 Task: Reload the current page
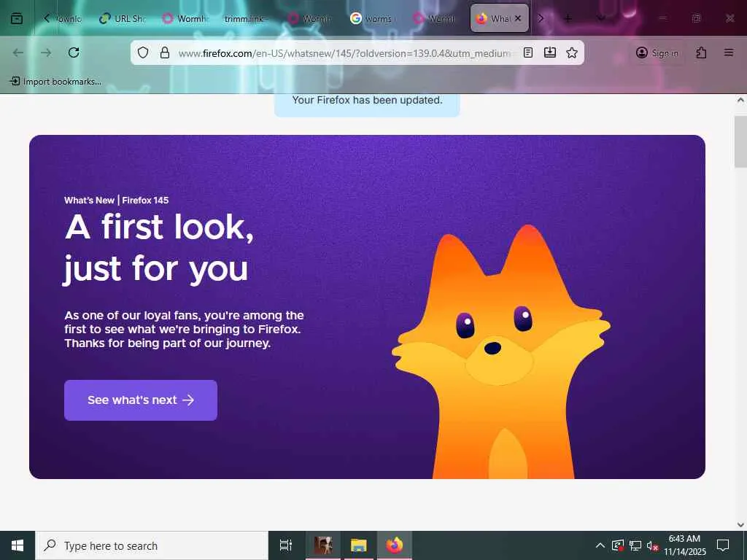coord(74,52)
